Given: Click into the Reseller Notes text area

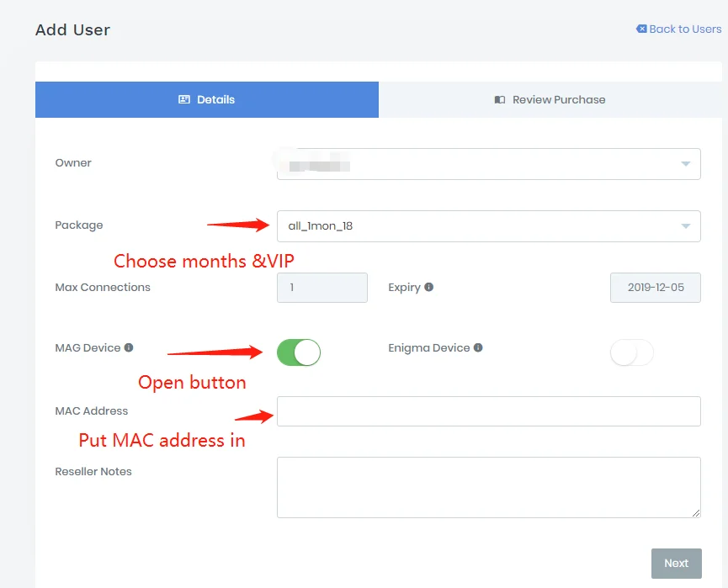Looking at the screenshot, I should pos(488,487).
